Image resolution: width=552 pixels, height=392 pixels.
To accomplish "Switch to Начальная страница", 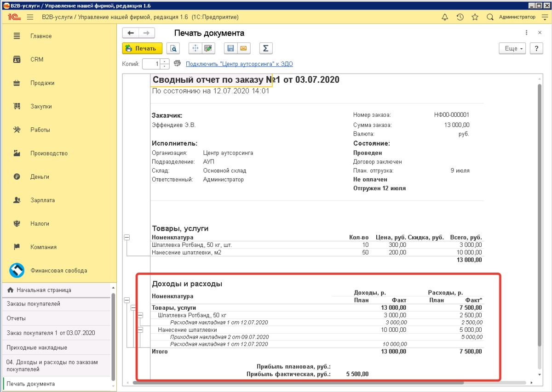I will [55, 290].
